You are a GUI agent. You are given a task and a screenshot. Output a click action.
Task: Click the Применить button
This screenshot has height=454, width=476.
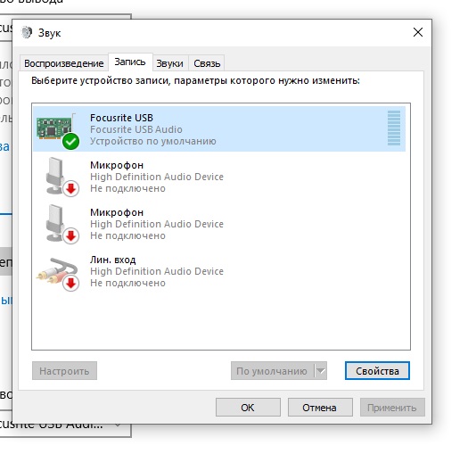click(392, 408)
